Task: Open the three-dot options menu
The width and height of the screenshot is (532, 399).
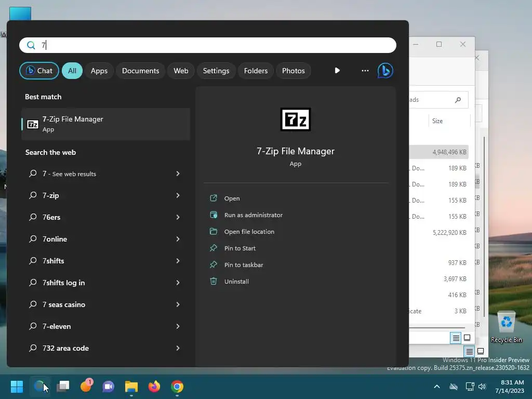Action: coord(365,71)
